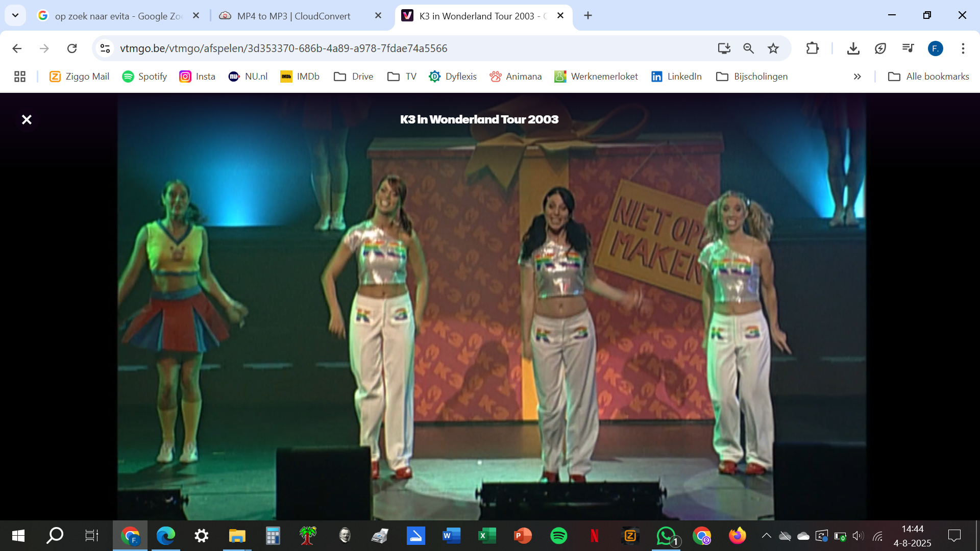The height and width of the screenshot is (551, 980).
Task: Open the IMDb bookmark
Action: coord(300,77)
